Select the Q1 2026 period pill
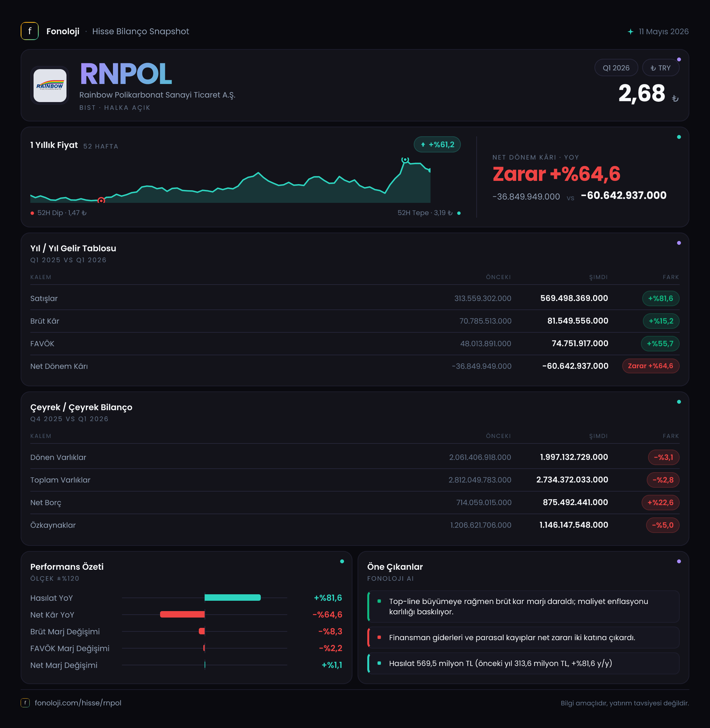 click(616, 68)
